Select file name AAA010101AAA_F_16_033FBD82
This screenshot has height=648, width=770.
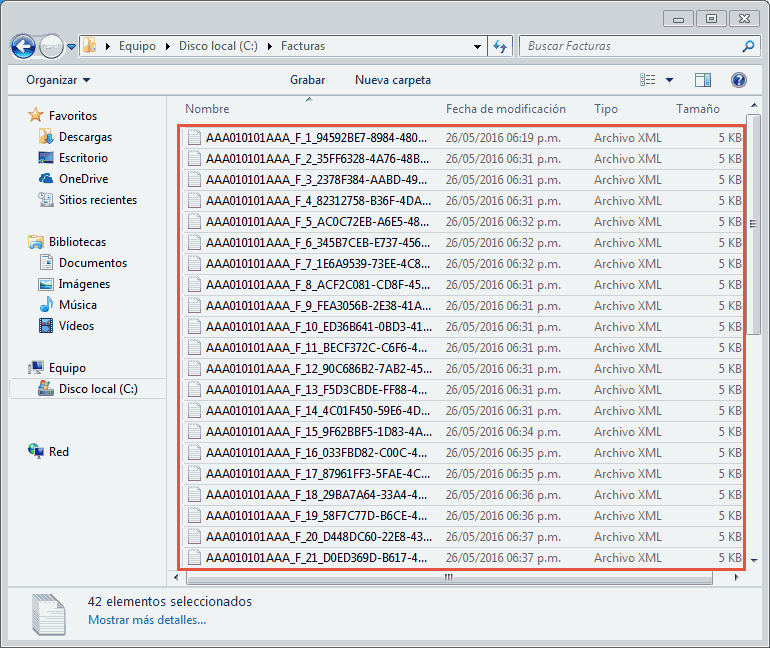pyautogui.click(x=316, y=453)
